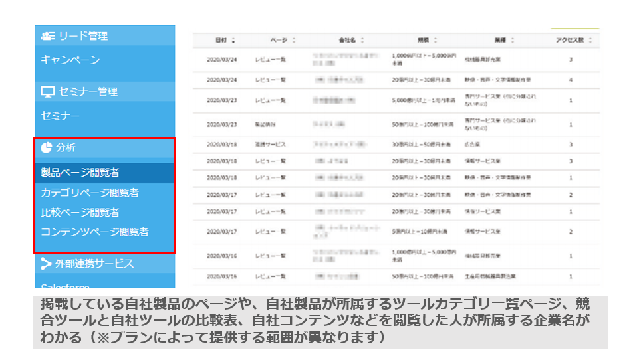The image size is (637, 364).
Task: Select カテゴリページ閲覧者 in the sidebar
Action: (x=90, y=193)
